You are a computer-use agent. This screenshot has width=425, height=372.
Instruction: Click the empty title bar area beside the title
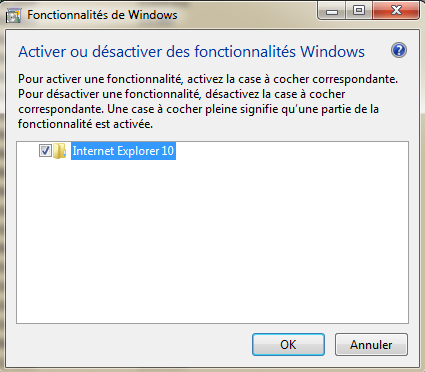247,15
